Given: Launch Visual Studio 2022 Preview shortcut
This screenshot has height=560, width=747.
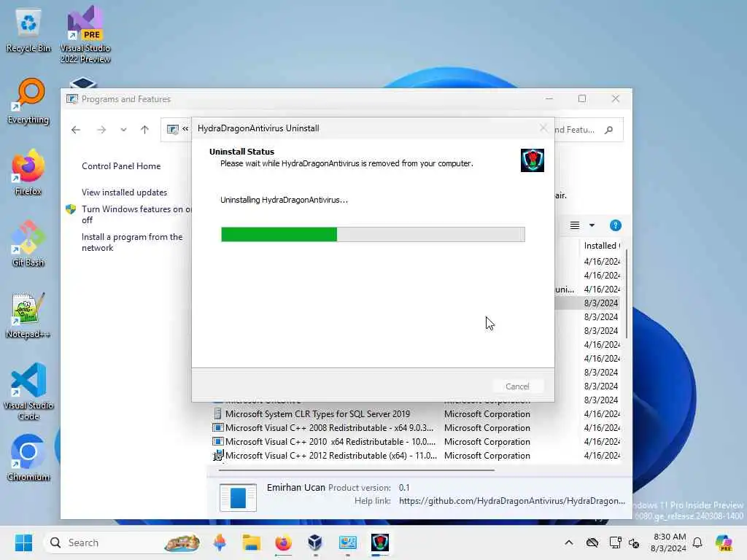Looking at the screenshot, I should point(85,34).
